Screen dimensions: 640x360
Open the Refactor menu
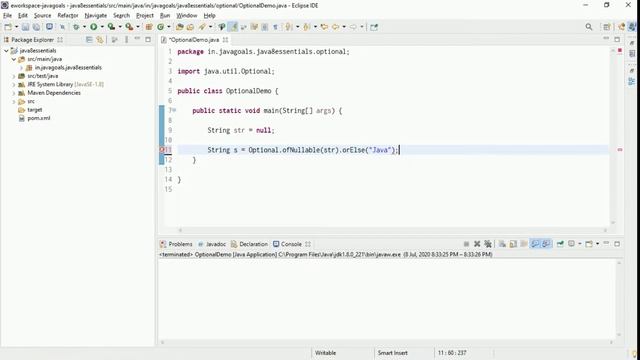pos(68,16)
